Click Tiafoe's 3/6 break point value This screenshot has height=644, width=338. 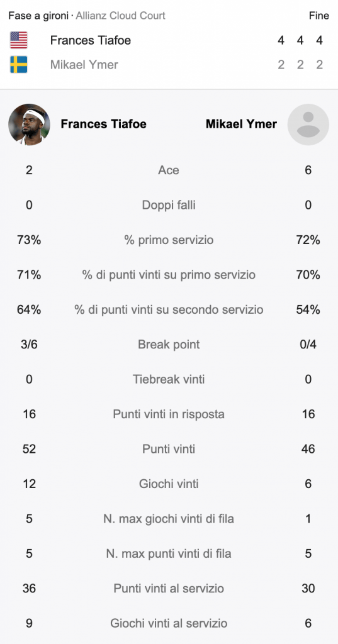(x=29, y=344)
